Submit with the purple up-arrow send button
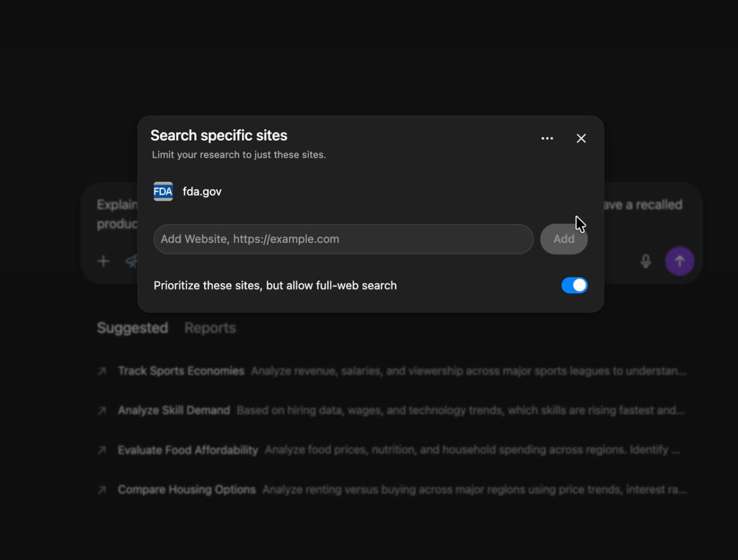 pyautogui.click(x=680, y=261)
